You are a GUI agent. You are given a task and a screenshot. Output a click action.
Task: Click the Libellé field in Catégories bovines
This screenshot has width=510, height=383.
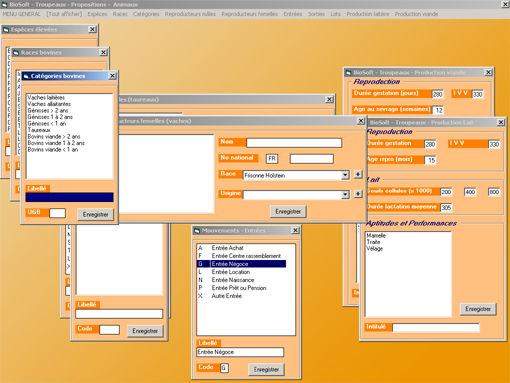point(69,197)
